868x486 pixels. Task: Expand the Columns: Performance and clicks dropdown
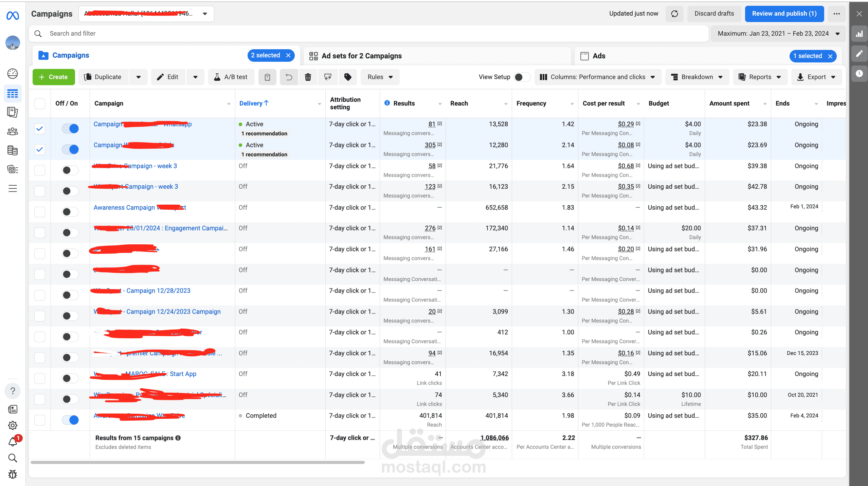tap(598, 77)
